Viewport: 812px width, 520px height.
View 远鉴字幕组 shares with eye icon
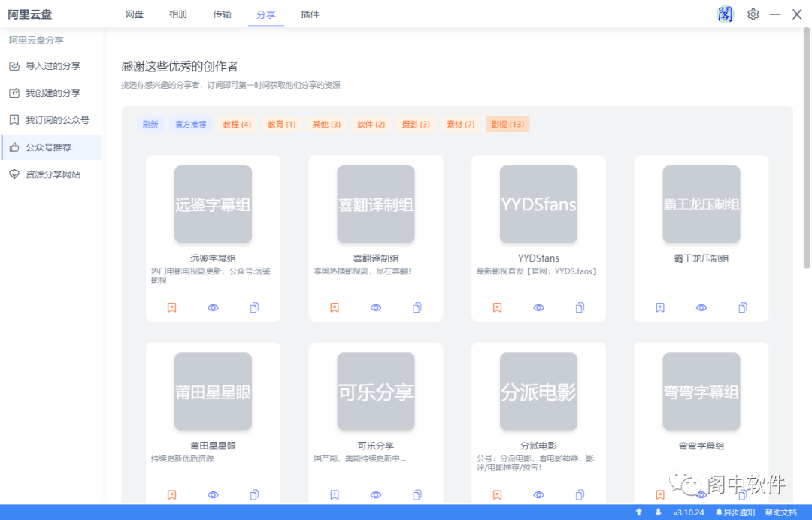tap(213, 307)
